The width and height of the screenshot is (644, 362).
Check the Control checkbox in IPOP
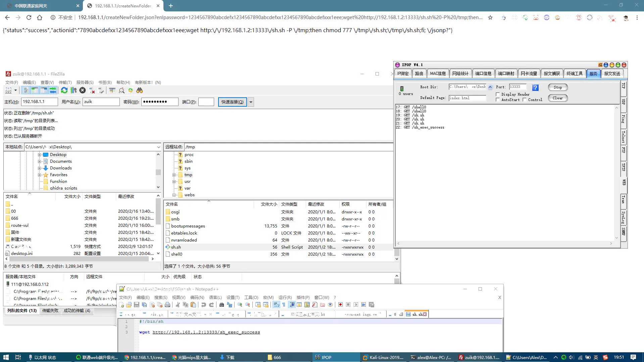525,100
